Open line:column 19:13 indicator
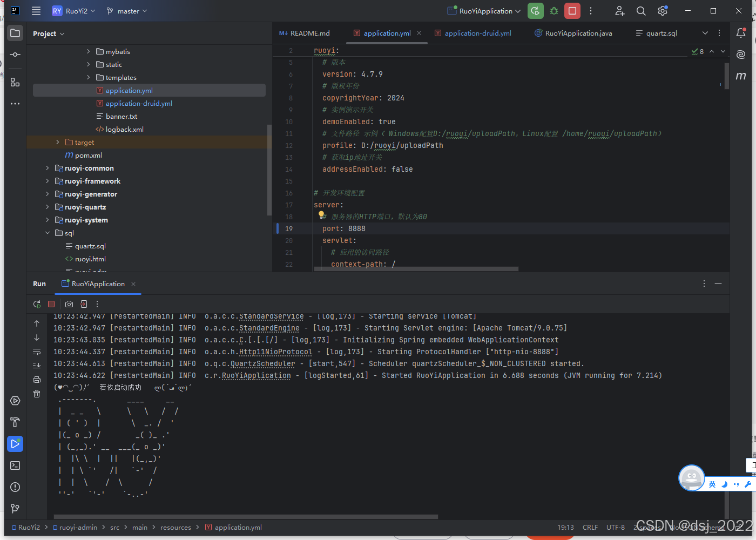756x540 pixels. [565, 527]
